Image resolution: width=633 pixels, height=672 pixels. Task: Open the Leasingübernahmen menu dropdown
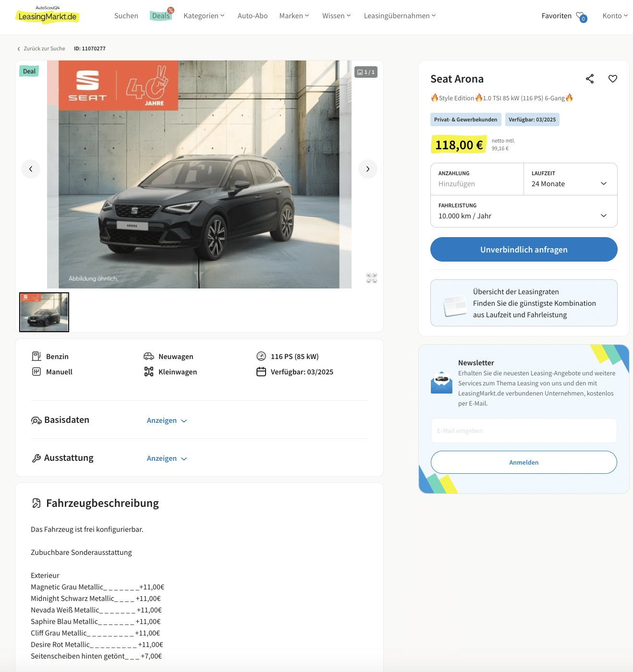[x=400, y=16]
